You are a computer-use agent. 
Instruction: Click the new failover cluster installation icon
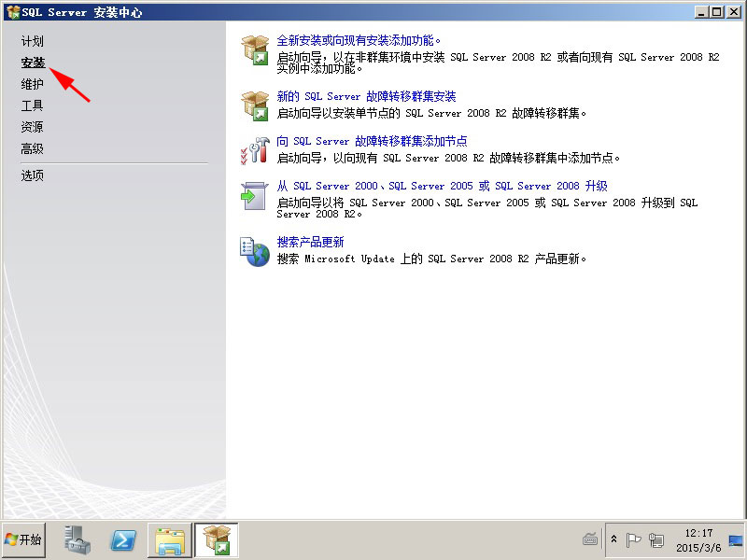(255, 105)
